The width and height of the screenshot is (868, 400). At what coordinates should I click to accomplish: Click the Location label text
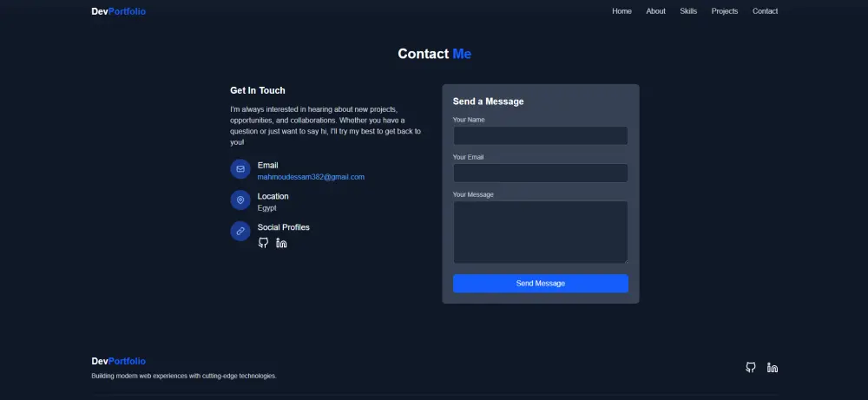[x=273, y=196]
